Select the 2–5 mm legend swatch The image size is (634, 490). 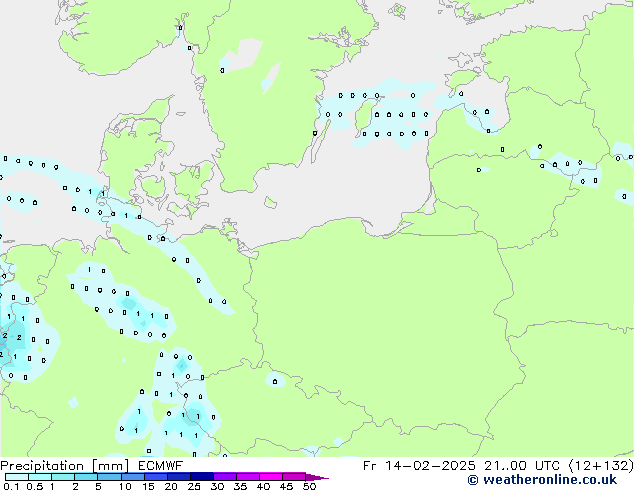coord(86,477)
